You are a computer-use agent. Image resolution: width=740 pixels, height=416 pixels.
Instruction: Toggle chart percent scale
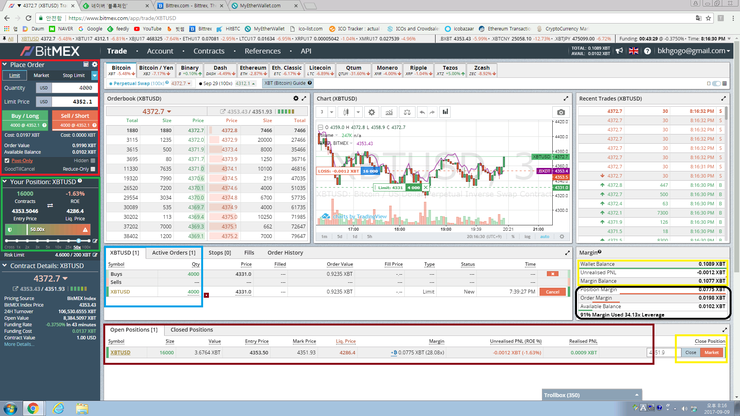pyautogui.click(x=513, y=237)
